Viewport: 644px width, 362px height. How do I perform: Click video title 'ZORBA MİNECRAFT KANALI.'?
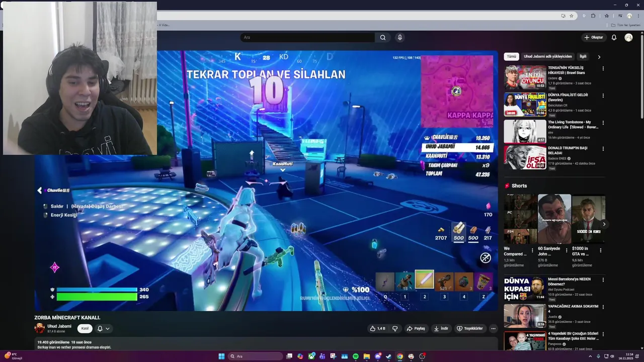tap(67, 318)
